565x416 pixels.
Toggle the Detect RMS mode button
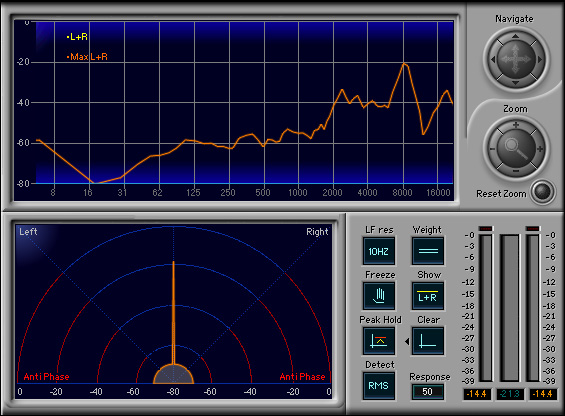(379, 386)
